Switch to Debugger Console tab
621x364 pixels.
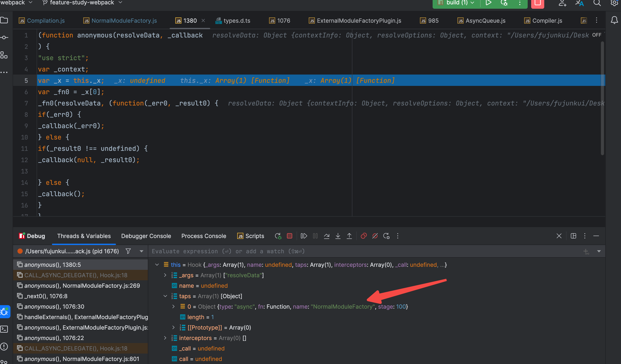(x=146, y=236)
